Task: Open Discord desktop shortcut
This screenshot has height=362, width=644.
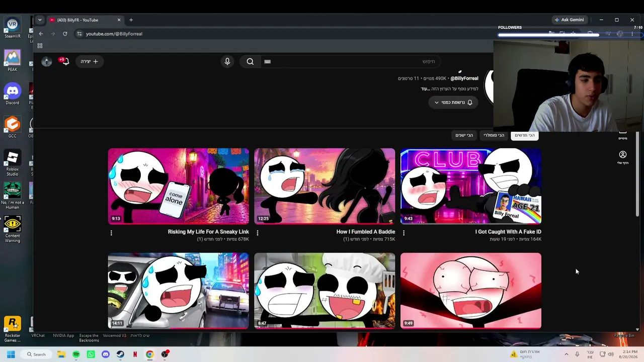Action: (x=13, y=95)
